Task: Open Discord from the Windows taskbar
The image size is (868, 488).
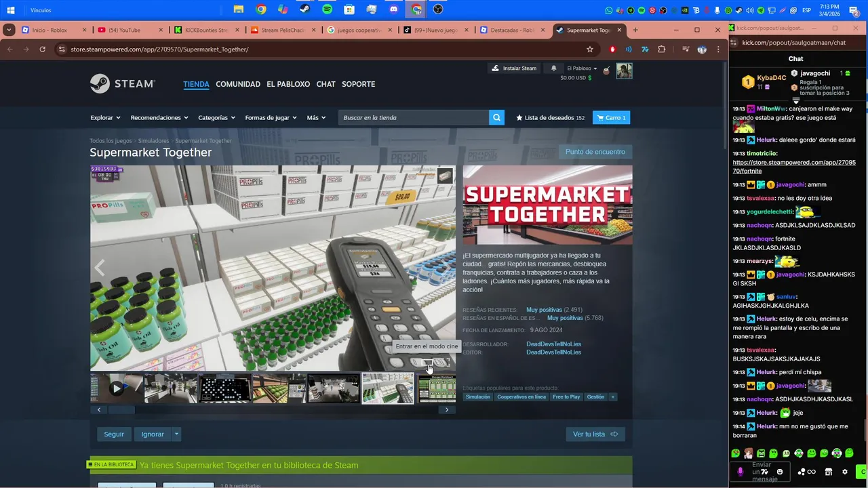Action: [x=394, y=10]
